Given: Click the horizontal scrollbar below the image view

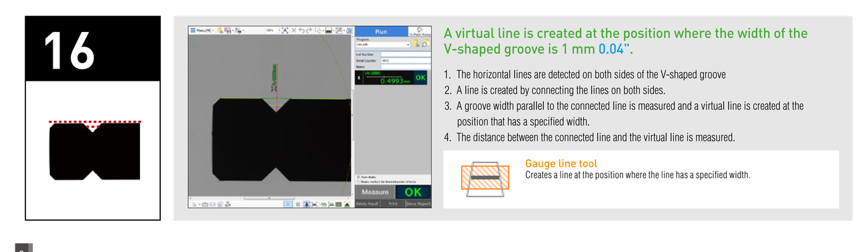Looking at the screenshot, I should click(x=270, y=198).
